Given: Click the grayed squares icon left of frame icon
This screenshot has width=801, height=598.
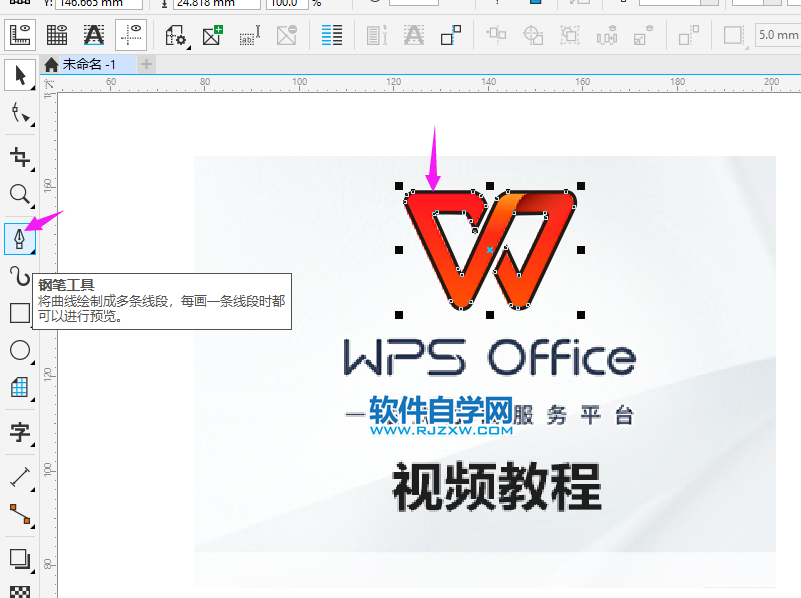Looking at the screenshot, I should [688, 35].
